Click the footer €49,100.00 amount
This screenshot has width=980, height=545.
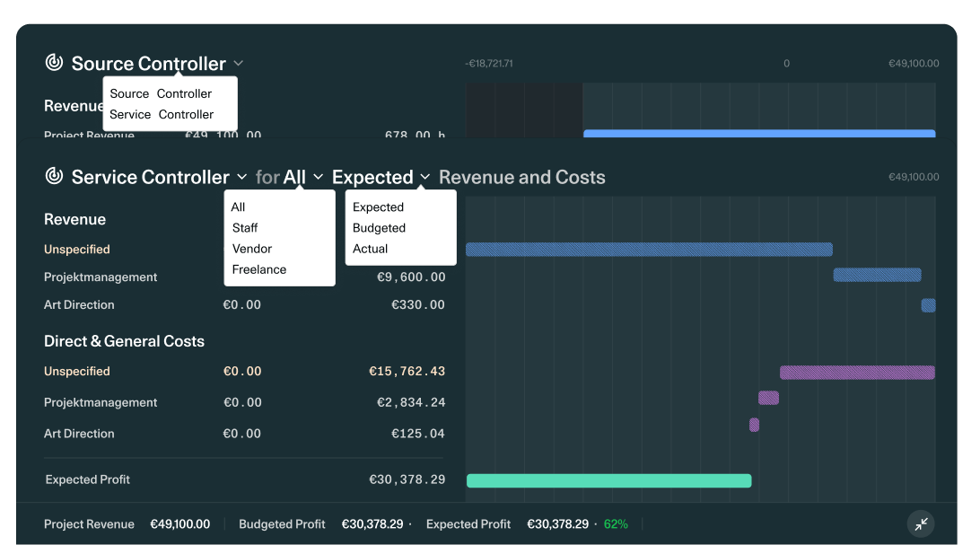(x=180, y=524)
